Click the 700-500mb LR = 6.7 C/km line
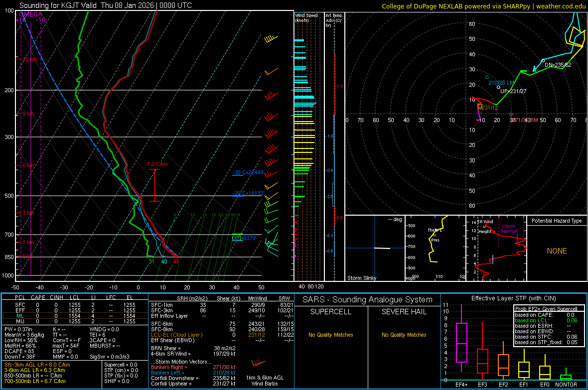This screenshot has height=390, width=588. (x=35, y=381)
